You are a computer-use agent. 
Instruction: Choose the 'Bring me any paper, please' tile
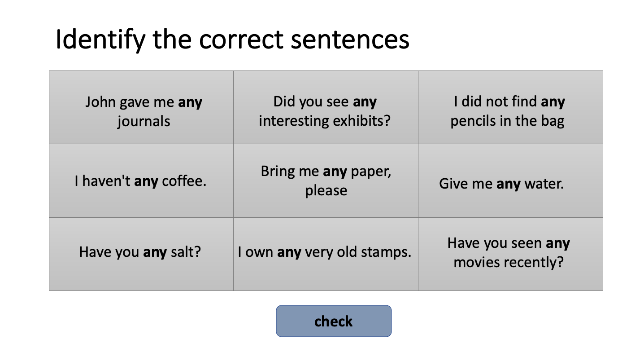(326, 181)
